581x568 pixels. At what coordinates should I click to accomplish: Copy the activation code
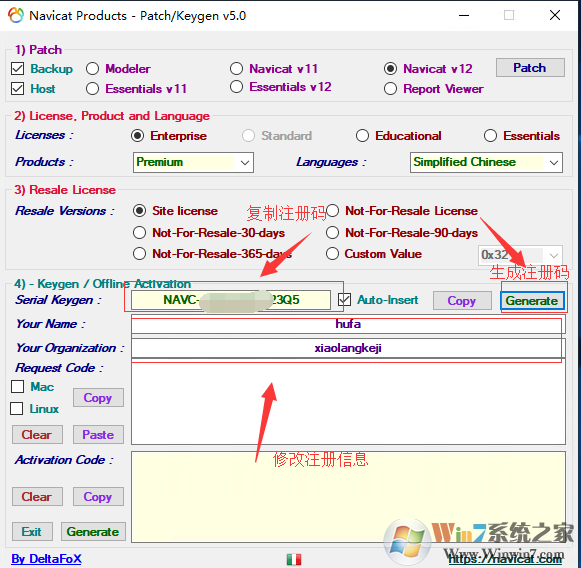(98, 496)
